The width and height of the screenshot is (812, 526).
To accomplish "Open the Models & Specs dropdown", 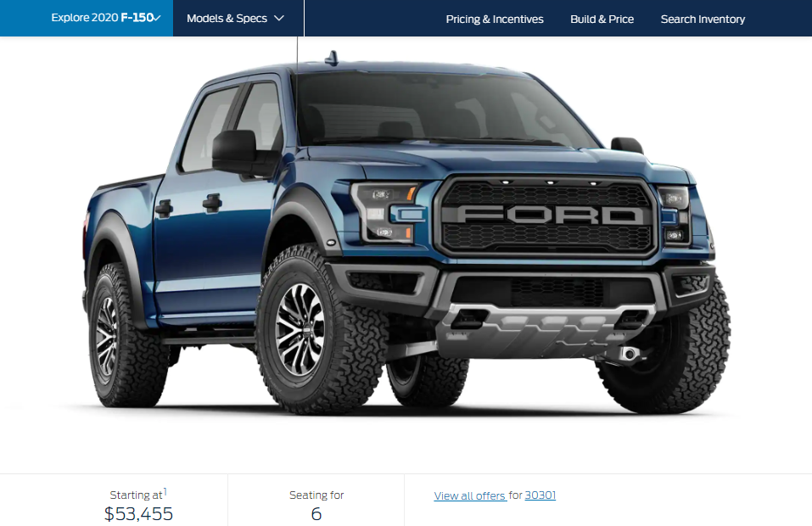I will tap(235, 18).
